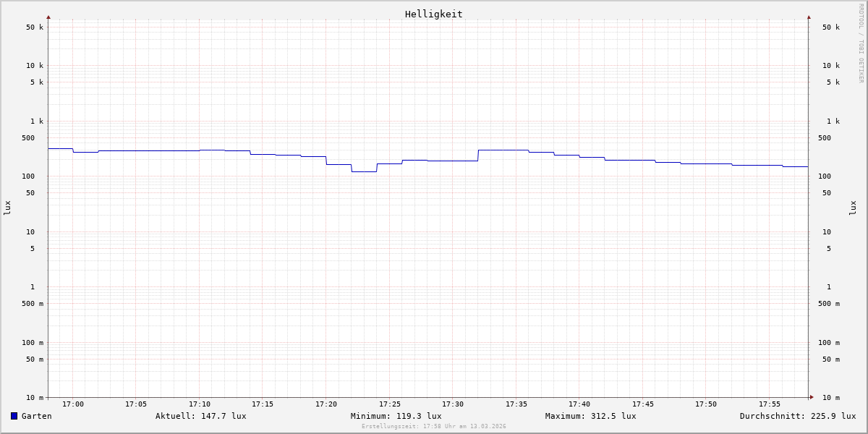The height and width of the screenshot is (434, 868).
Task: Click the blue Garten legend color box
Action: (14, 416)
